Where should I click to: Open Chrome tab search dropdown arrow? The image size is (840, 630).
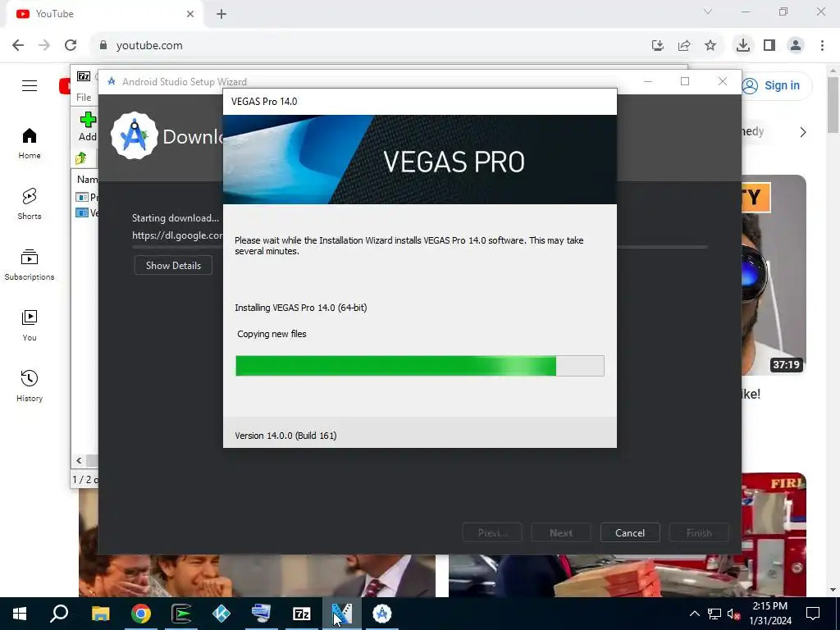[x=708, y=11]
